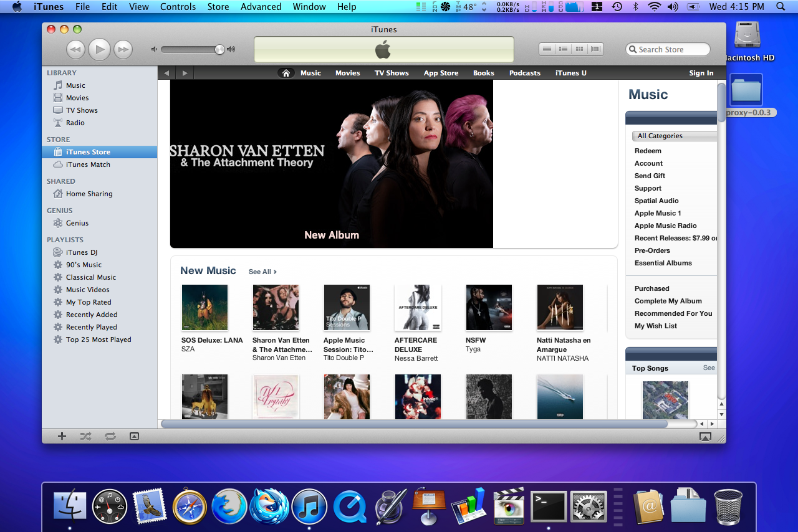
Task: Open the AFTERCARE DELUXE album cover
Action: click(418, 307)
